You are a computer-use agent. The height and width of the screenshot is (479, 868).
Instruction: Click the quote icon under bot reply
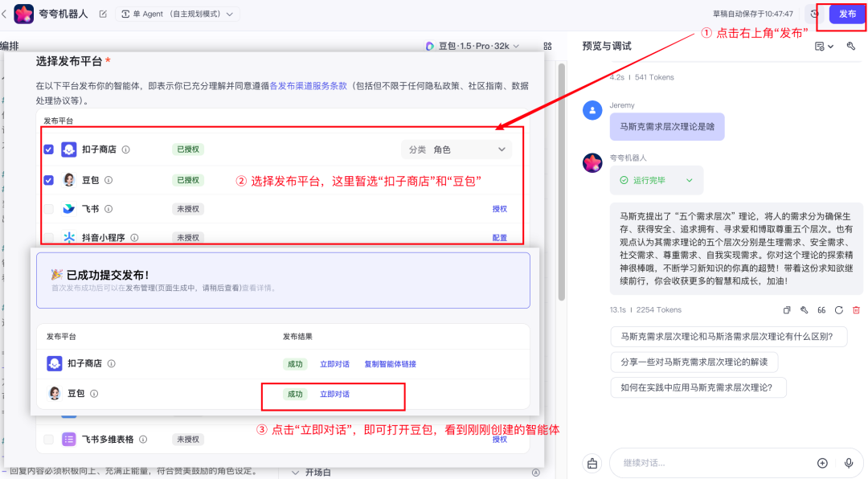click(x=821, y=310)
